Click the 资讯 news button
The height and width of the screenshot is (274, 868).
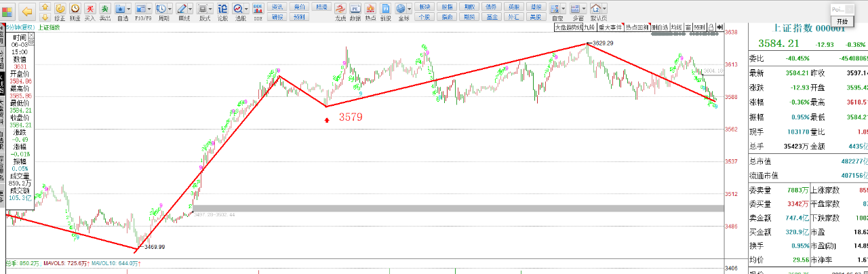pyautogui.click(x=277, y=6)
